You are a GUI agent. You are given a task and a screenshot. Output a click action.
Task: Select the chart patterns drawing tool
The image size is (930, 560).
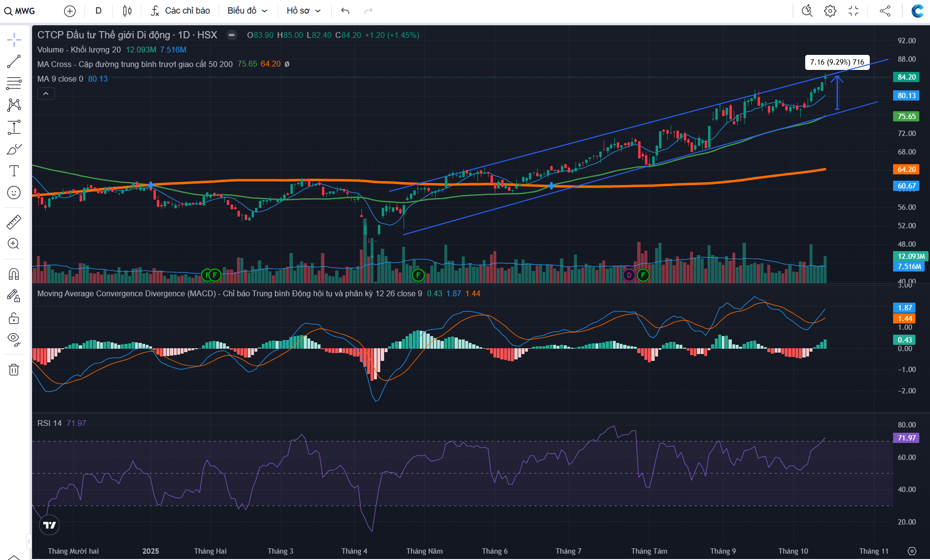[x=14, y=105]
